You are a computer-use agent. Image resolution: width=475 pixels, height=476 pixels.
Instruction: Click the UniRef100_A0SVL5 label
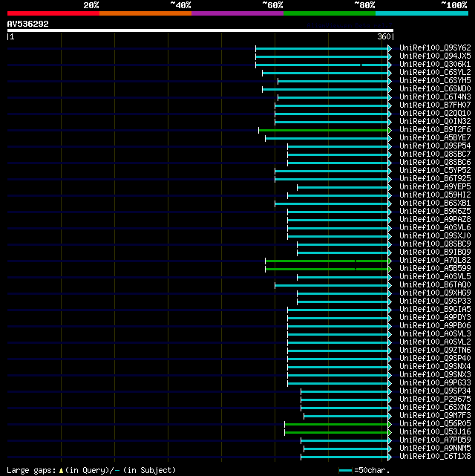(x=435, y=277)
